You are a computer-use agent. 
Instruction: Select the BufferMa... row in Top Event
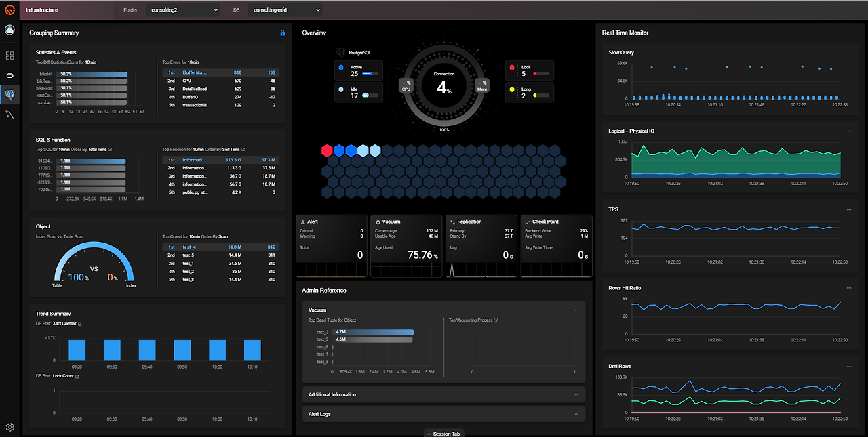[x=220, y=72]
